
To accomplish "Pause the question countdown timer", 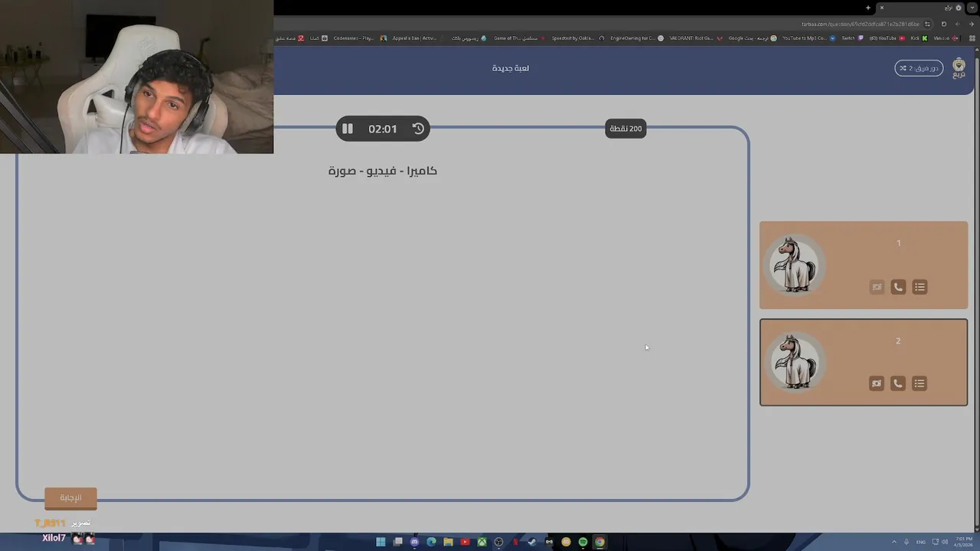I will [348, 129].
